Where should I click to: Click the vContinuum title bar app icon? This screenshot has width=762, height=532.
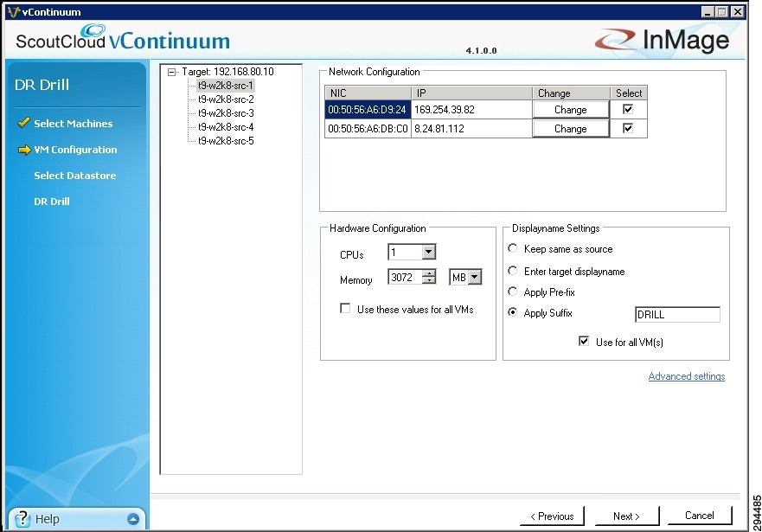[x=14, y=11]
